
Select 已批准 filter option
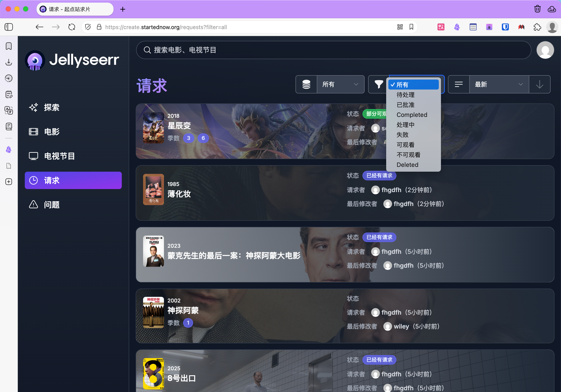(x=413, y=105)
